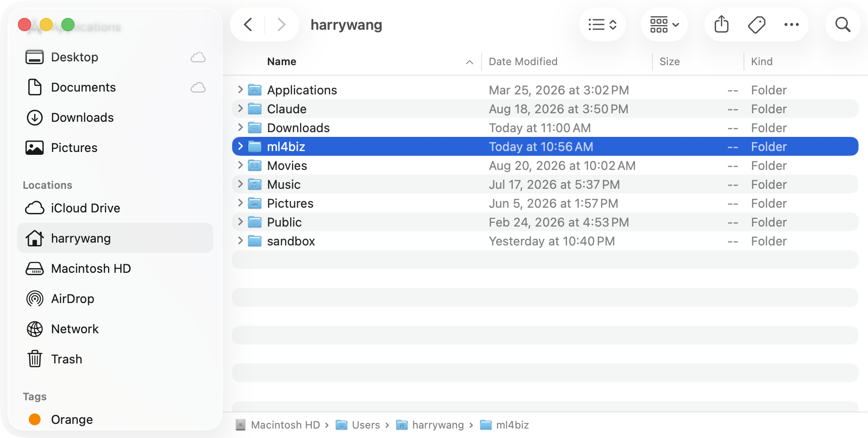The image size is (868, 438).
Task: Click the Search magnifier icon
Action: click(843, 25)
